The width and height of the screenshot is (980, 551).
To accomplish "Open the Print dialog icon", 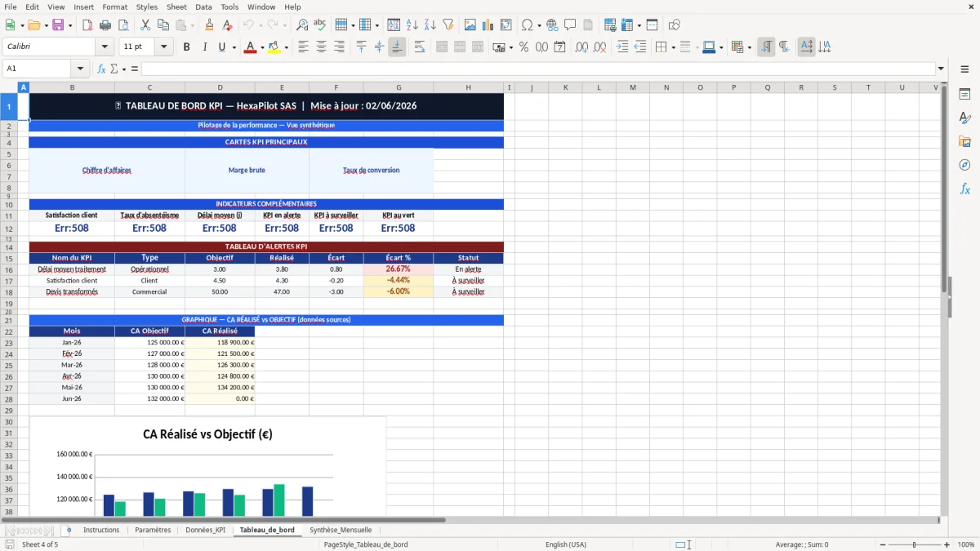I will 105,25.
